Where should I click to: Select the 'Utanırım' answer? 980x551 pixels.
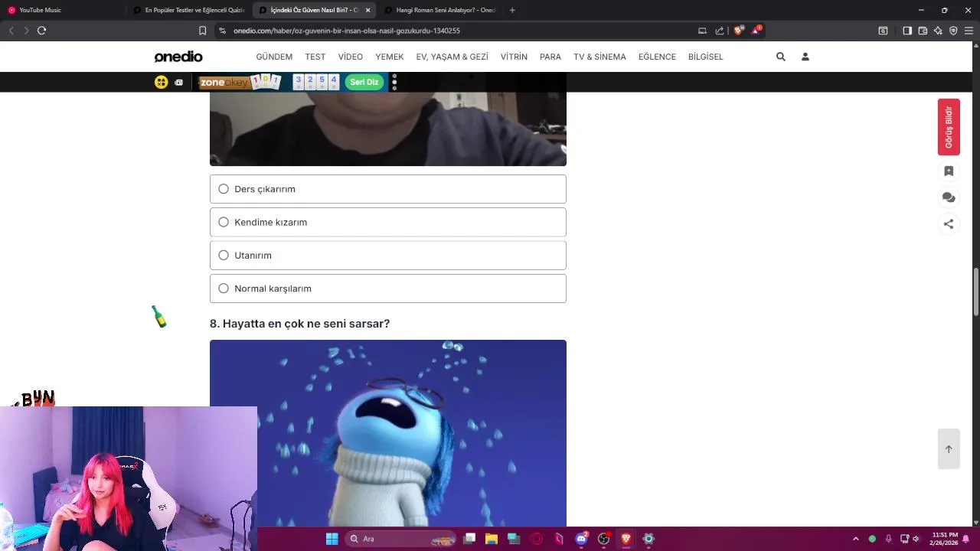(x=388, y=256)
